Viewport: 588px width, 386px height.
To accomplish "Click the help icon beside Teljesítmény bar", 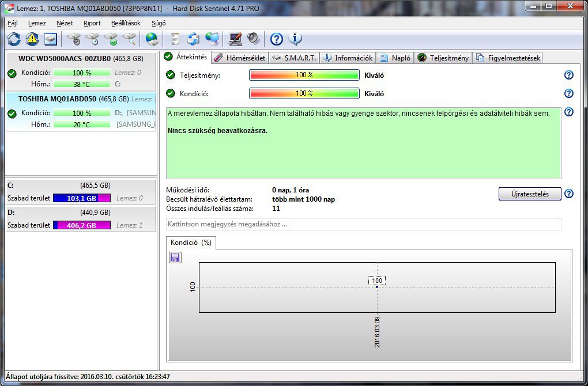I will coord(569,75).
